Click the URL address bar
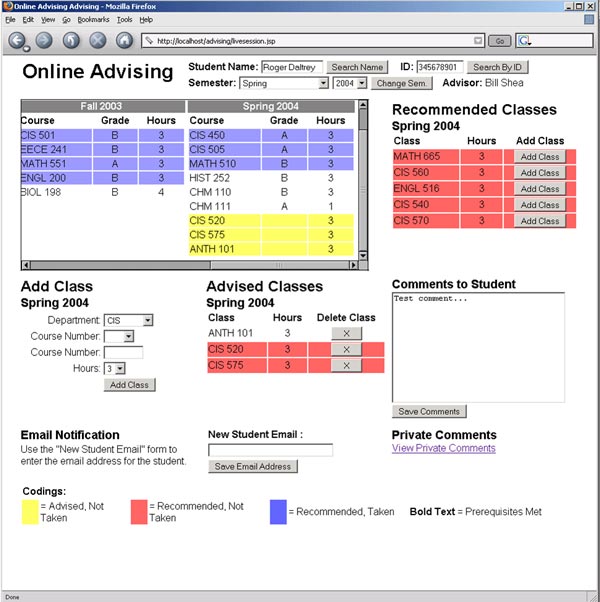Screen dimensions: 600x602 click(311, 41)
